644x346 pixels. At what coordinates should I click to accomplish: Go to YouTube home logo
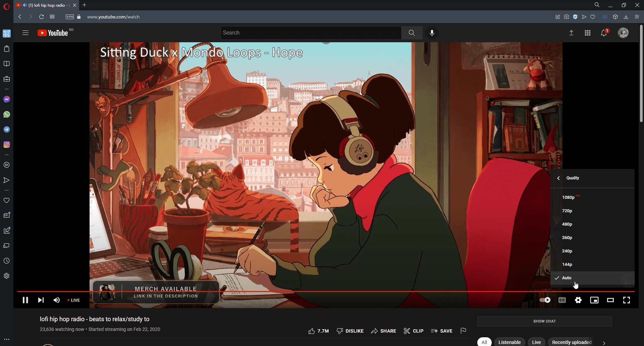pos(53,33)
